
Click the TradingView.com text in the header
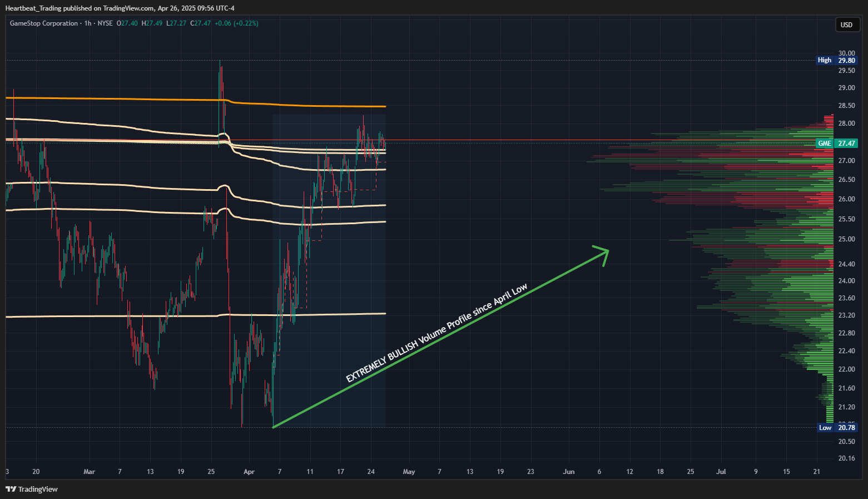(128, 8)
